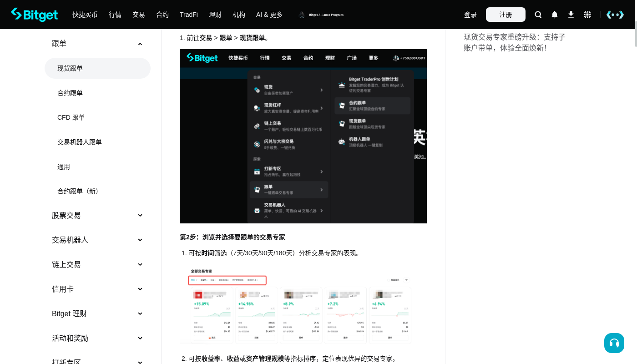Viewport: 637px width, 364px height.
Task: Open the 理财 menu in header
Action: [215, 15]
